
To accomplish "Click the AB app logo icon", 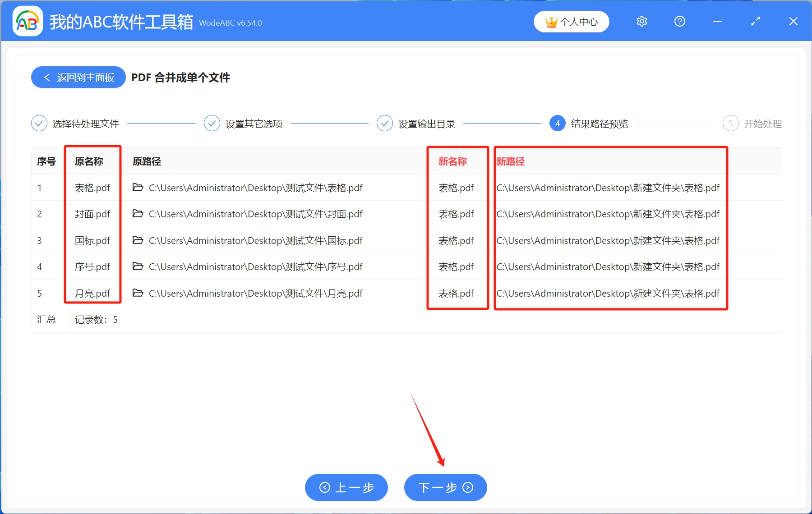I will [x=27, y=21].
